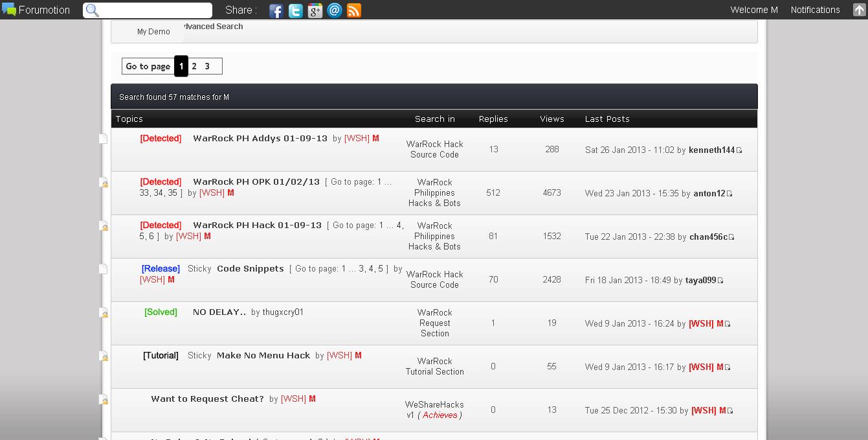Open the RSS feed icon
Image resolution: width=868 pixels, height=440 pixels.
click(x=354, y=10)
